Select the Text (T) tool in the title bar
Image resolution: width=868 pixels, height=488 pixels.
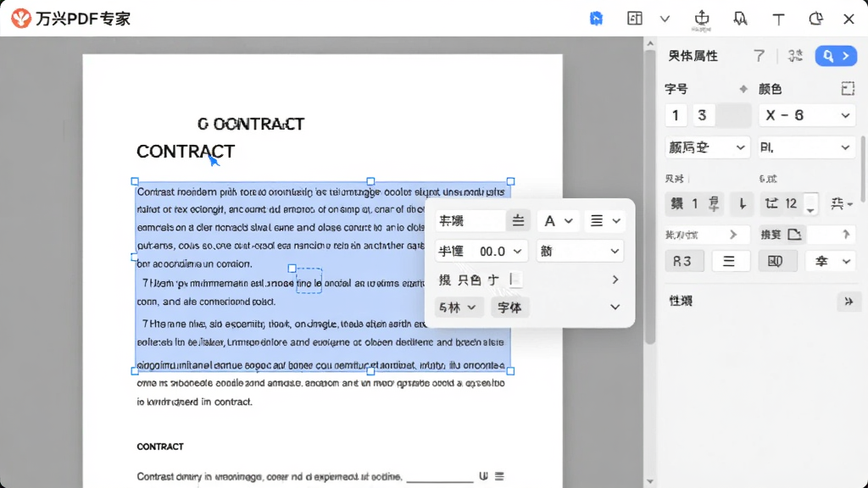[778, 19]
